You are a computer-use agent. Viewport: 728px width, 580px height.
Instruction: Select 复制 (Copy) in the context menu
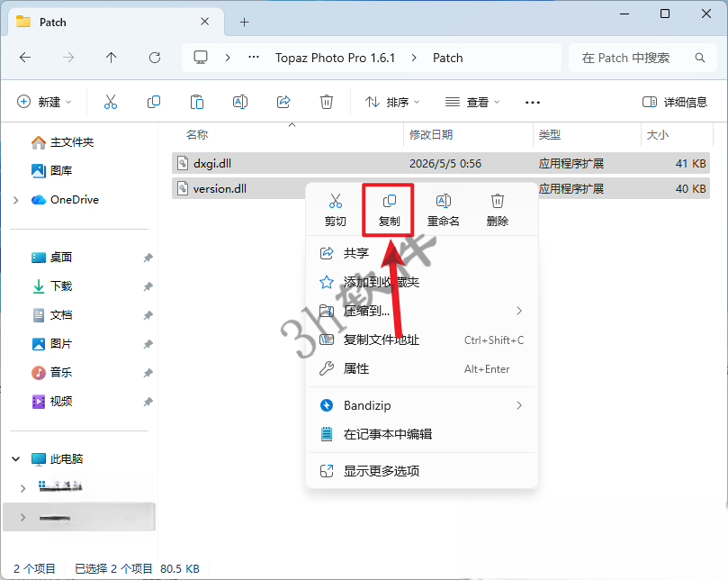pyautogui.click(x=389, y=210)
